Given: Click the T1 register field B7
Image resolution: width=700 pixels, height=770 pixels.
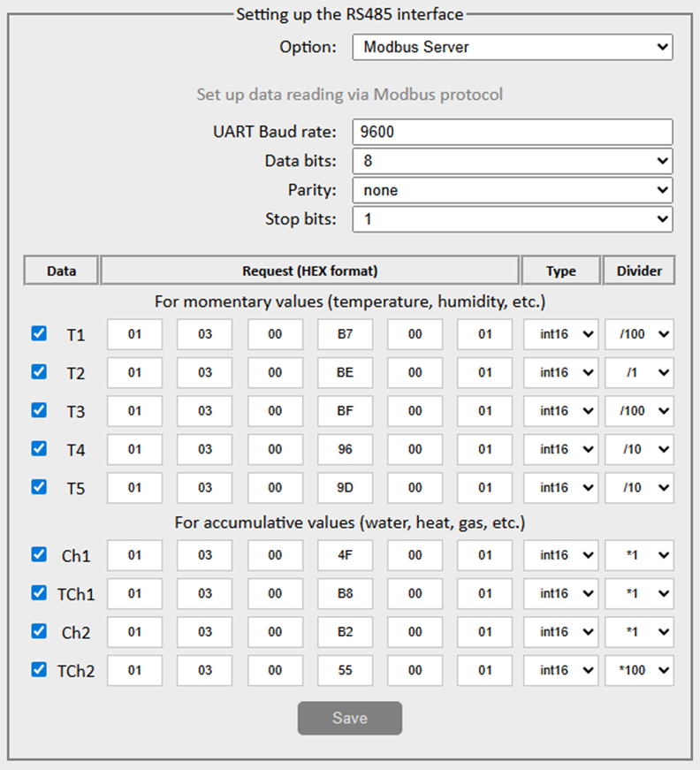Looking at the screenshot, I should coord(345,335).
